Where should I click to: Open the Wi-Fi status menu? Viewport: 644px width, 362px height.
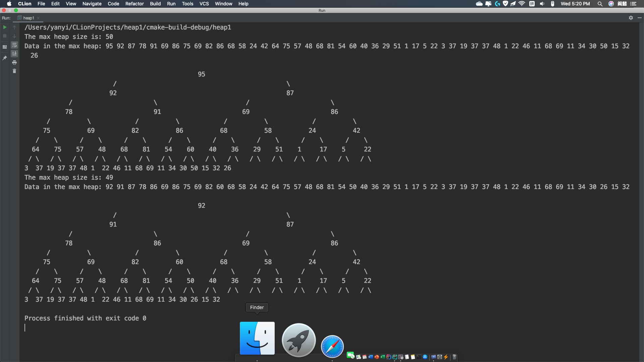(522, 4)
